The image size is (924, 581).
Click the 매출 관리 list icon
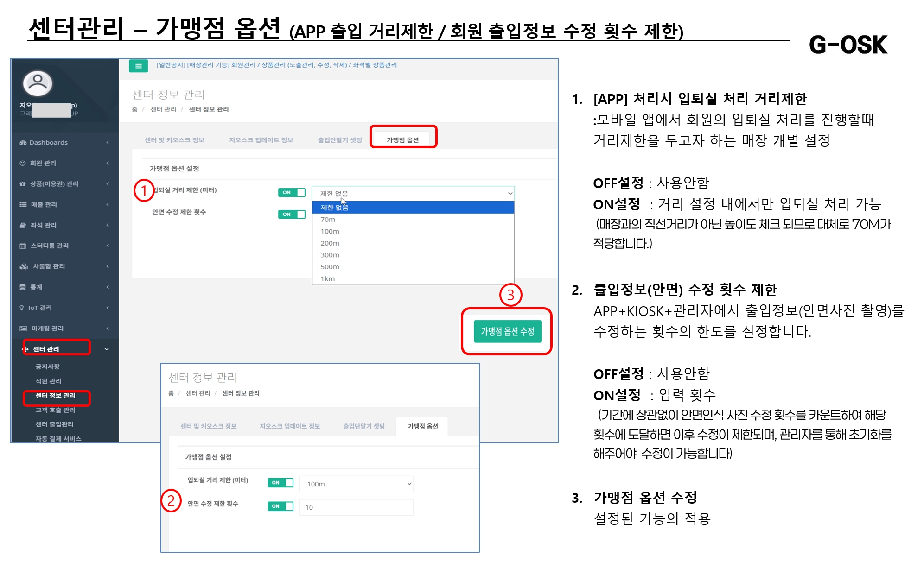[x=23, y=204]
